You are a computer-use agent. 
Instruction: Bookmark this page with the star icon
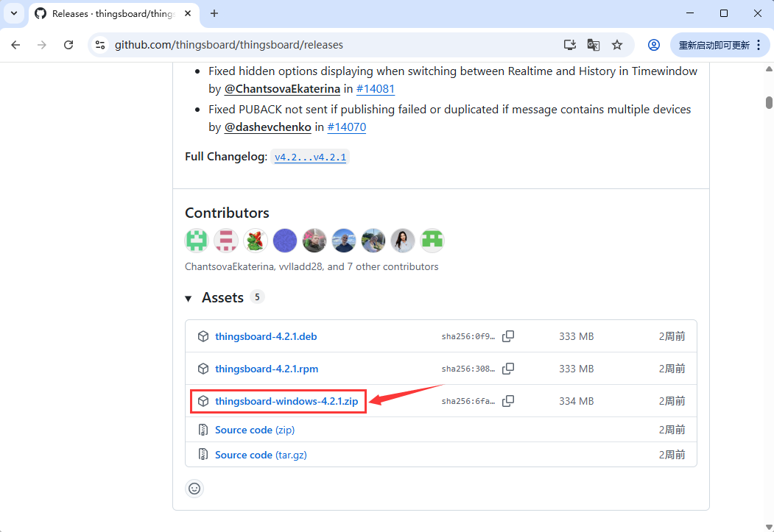[617, 45]
